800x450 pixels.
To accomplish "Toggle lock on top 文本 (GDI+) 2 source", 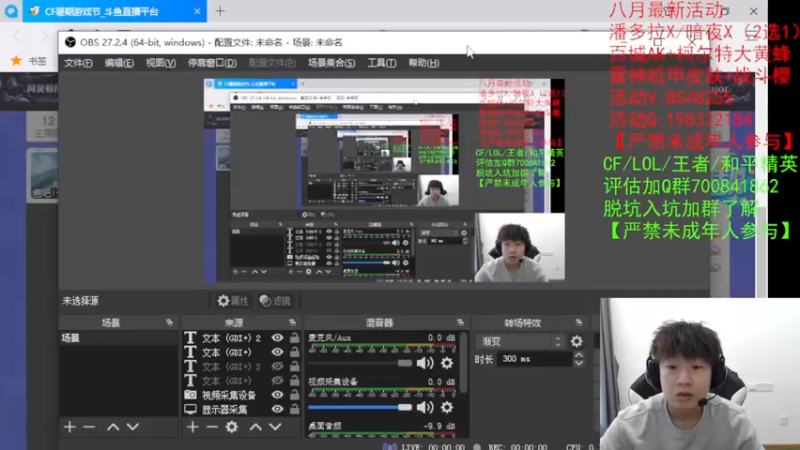I will [294, 337].
